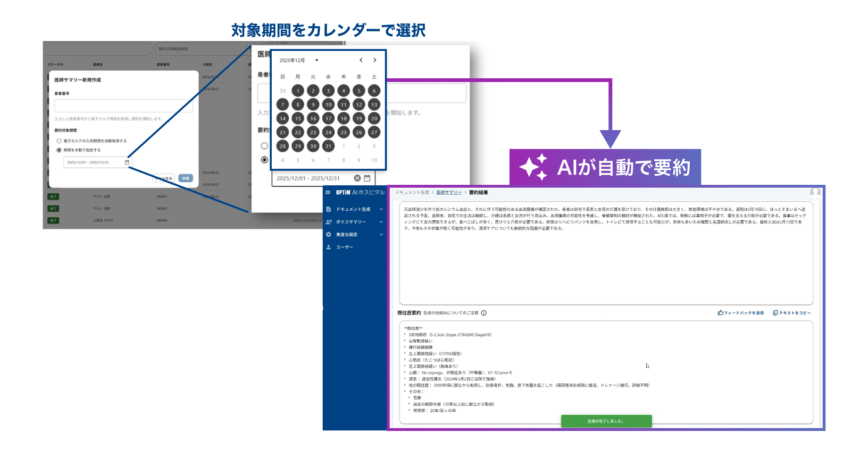
Task: Click フィードバックを送信 button
Action: point(741,313)
